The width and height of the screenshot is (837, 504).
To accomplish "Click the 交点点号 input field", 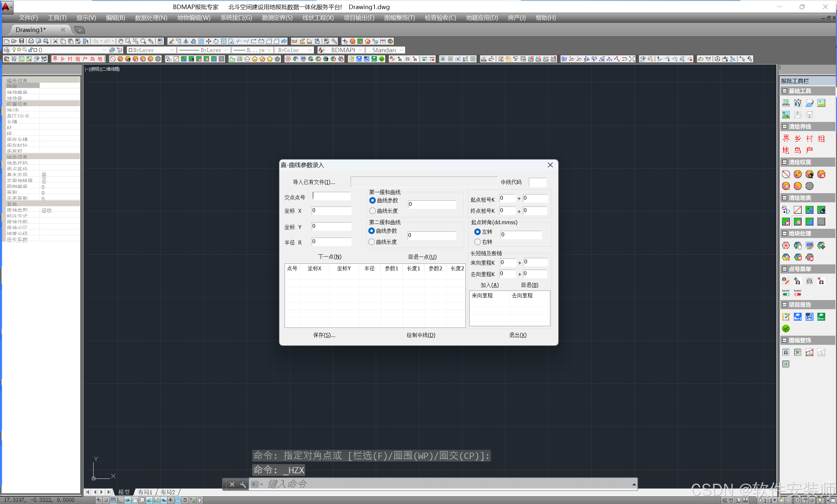I will point(331,196).
